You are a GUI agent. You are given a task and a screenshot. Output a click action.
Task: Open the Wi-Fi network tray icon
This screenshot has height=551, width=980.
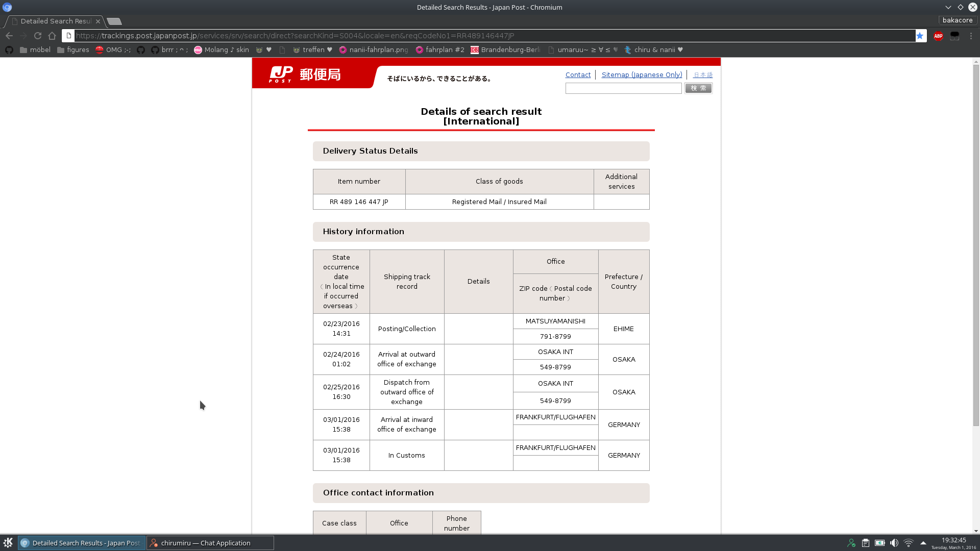908,543
